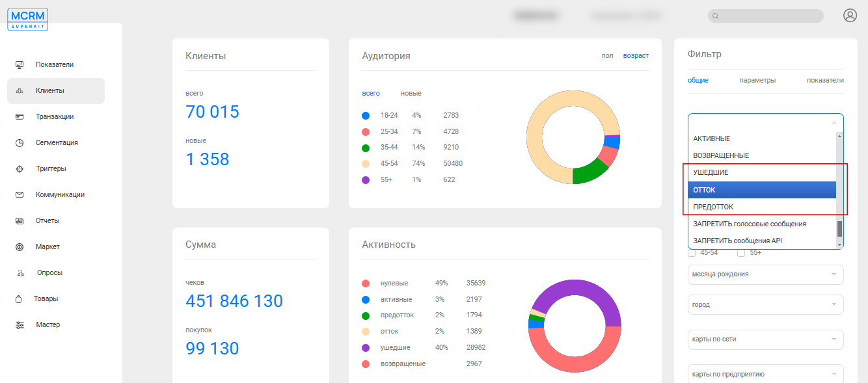868x383 pixels.
Task: Open the показатели filter tab
Action: pyautogui.click(x=825, y=80)
